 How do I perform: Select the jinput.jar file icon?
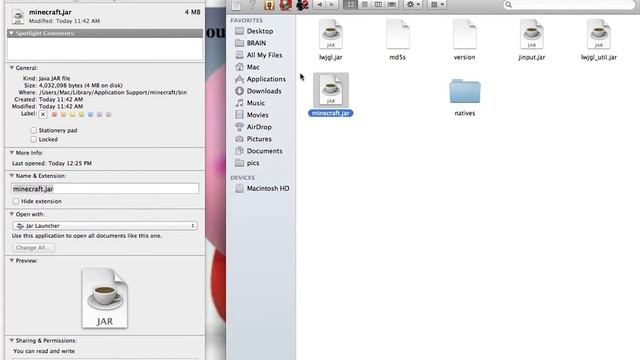(x=531, y=35)
